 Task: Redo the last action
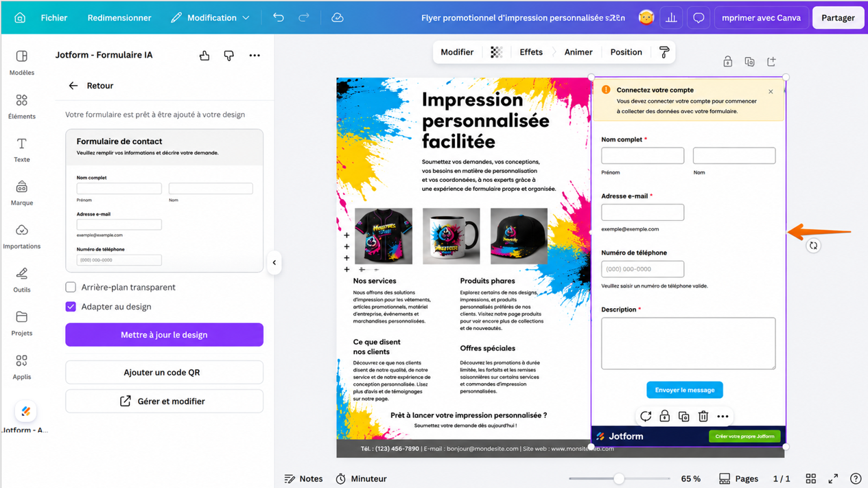(x=304, y=18)
